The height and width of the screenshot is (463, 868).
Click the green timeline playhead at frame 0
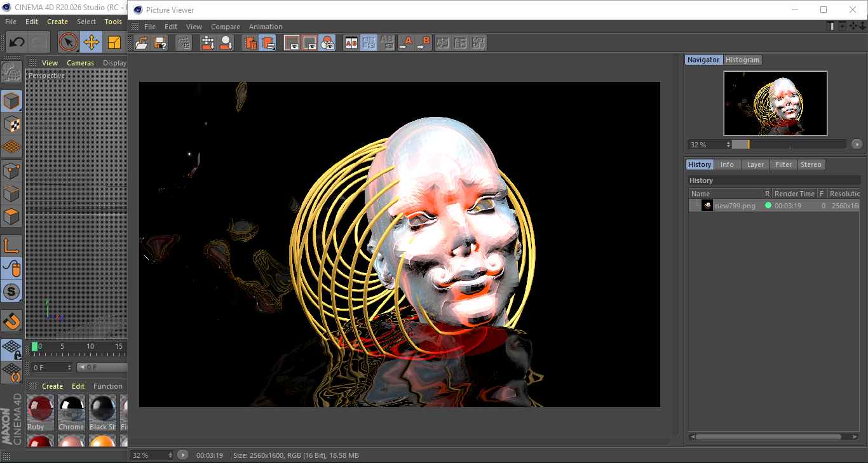click(x=35, y=347)
